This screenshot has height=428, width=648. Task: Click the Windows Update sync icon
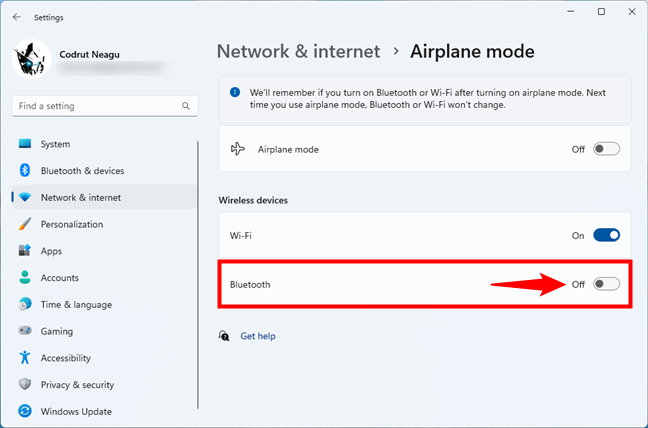tap(25, 411)
